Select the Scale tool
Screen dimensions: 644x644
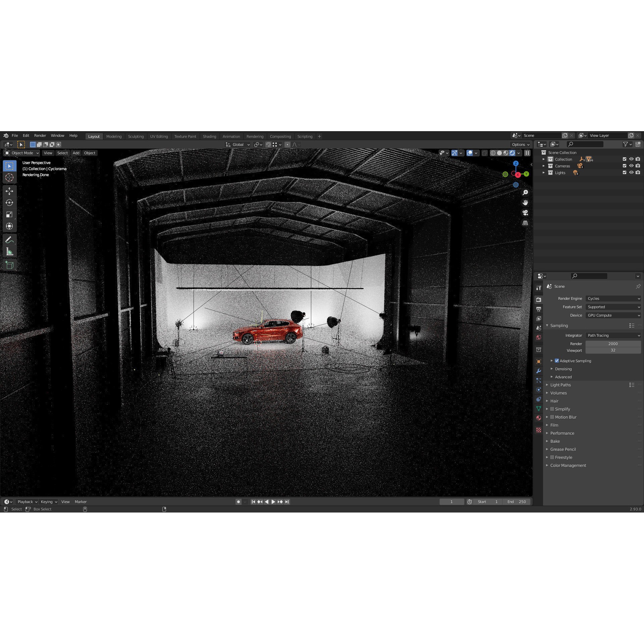(9, 214)
